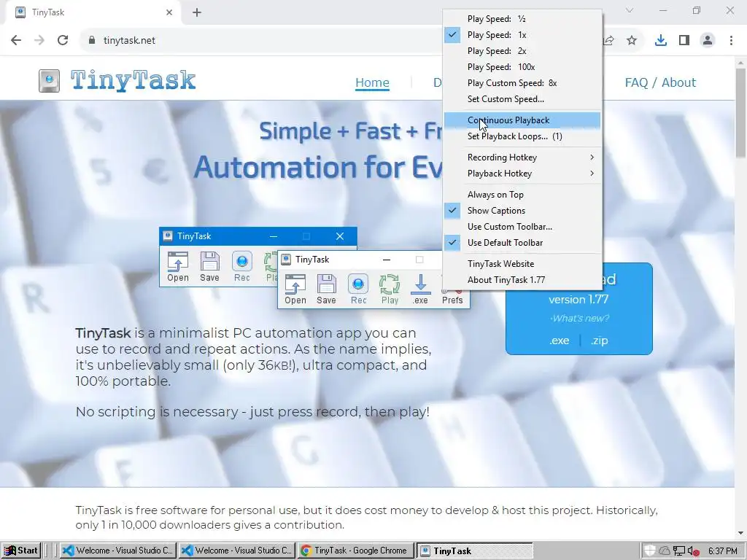Click the network icon in the system tray

[679, 551]
